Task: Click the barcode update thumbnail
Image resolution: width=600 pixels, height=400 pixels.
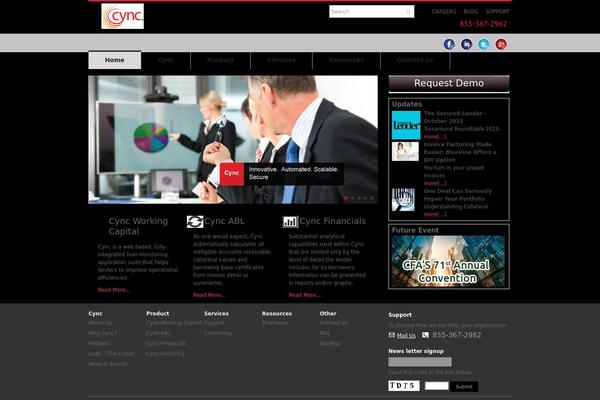Action: pos(403,199)
